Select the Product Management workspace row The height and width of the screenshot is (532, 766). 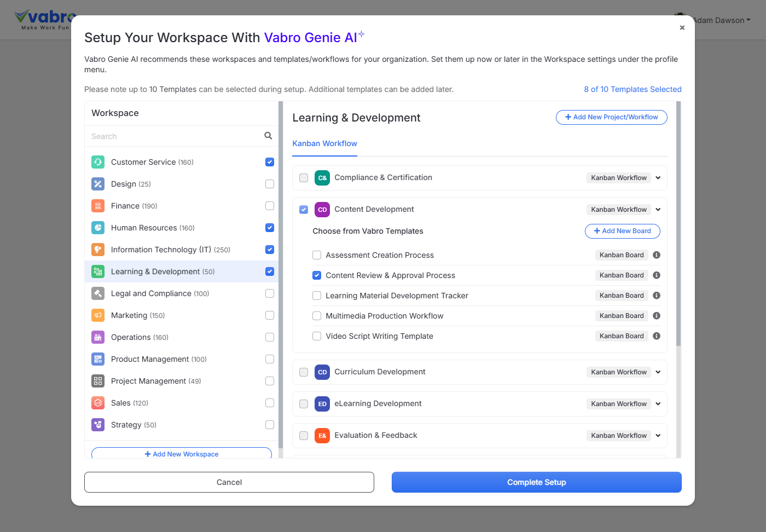tap(182, 359)
